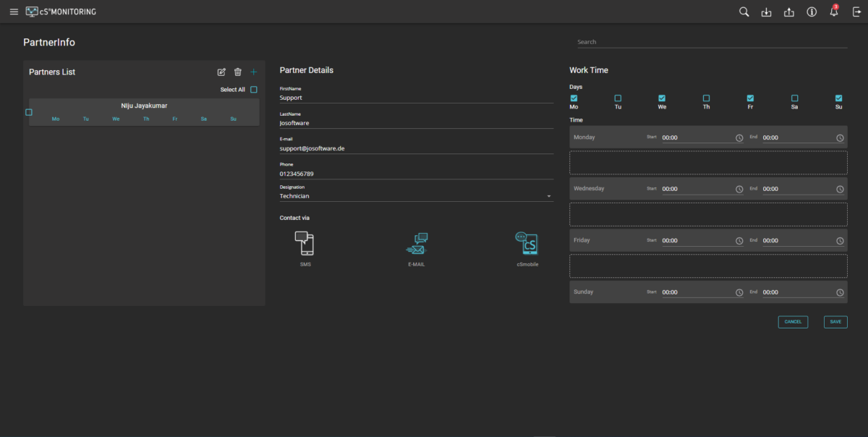Open the info icon in the toolbar

click(x=811, y=12)
